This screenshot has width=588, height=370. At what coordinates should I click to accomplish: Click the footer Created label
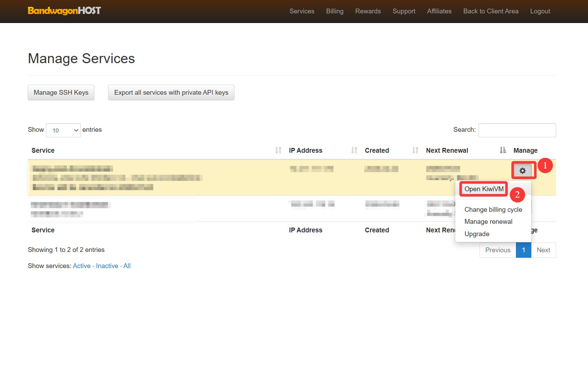pos(377,230)
